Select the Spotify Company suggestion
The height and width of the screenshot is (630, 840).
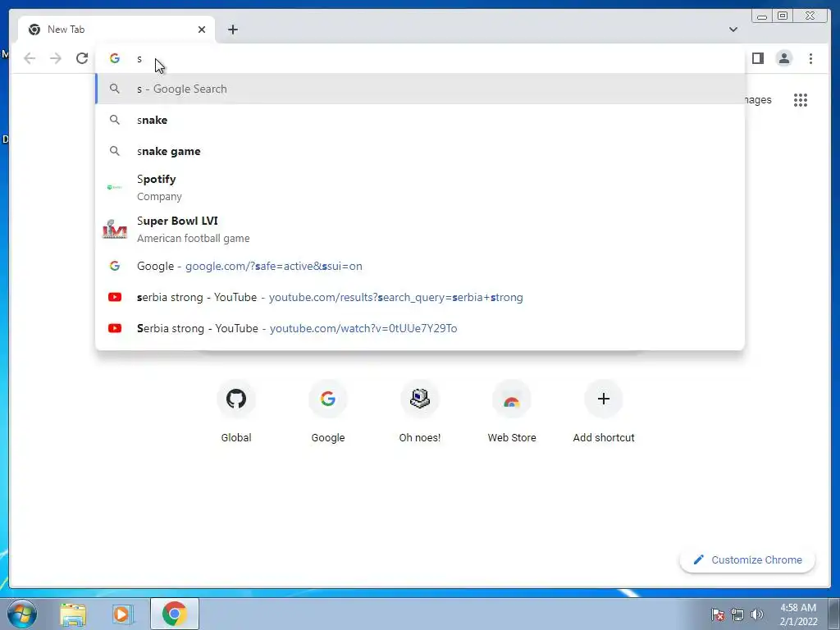coord(420,188)
